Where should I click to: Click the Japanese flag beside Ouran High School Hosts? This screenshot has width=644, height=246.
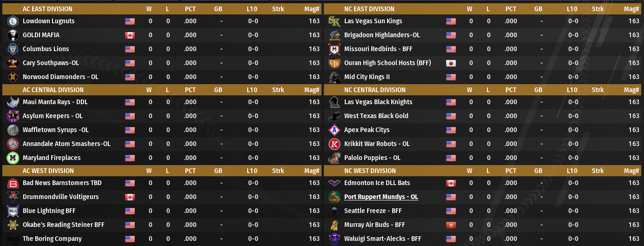click(451, 63)
